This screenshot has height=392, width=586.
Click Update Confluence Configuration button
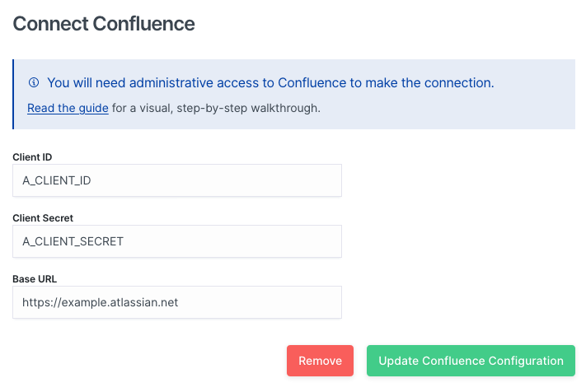pos(471,361)
